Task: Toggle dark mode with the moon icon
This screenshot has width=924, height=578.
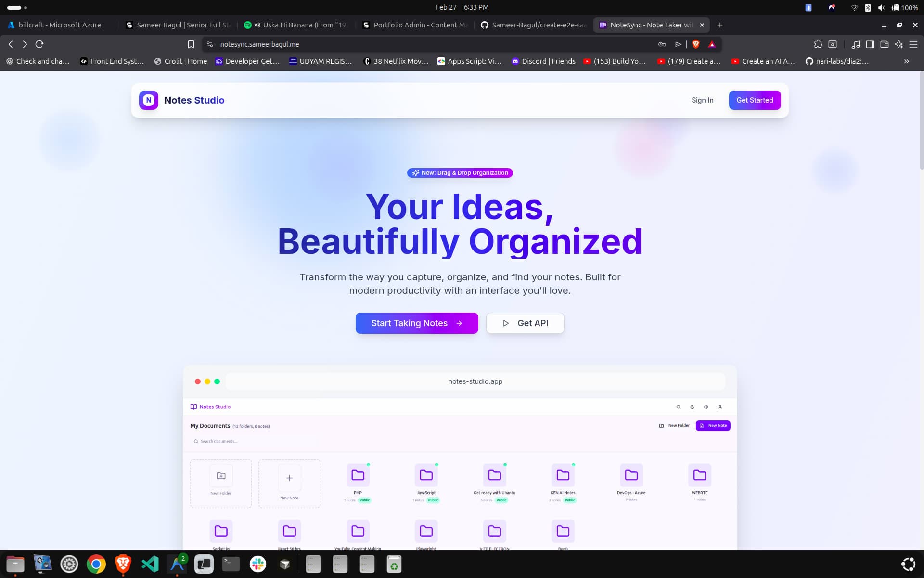Action: 692,407
